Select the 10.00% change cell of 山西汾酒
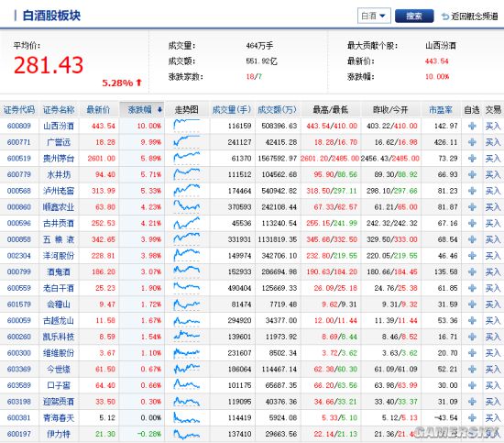The image size is (504, 443). pyautogui.click(x=149, y=126)
